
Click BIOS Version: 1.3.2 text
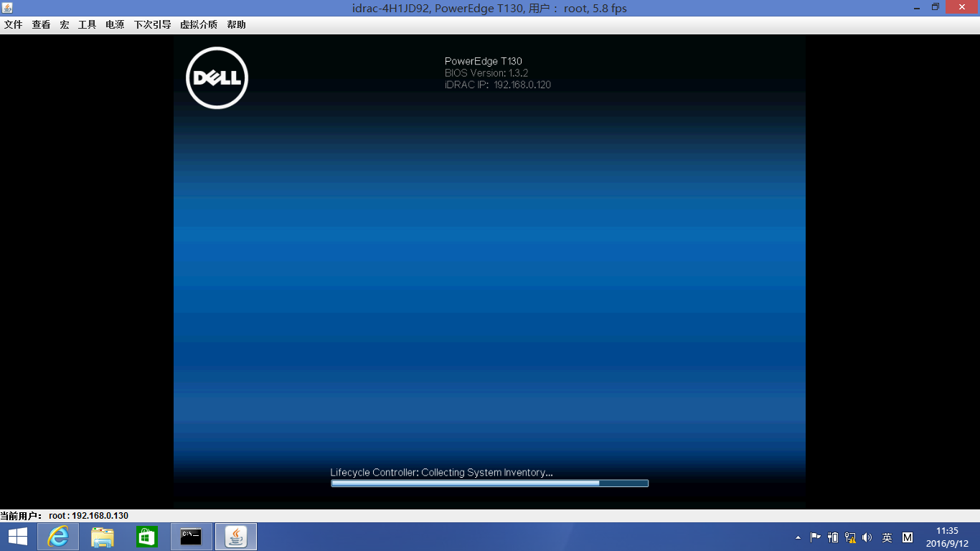point(486,73)
